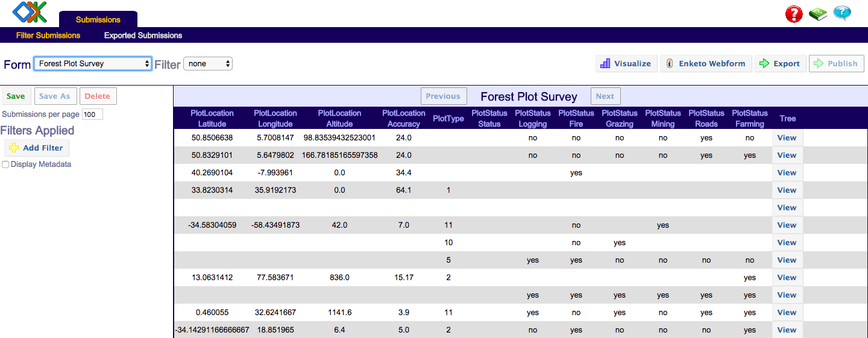Switch to Exported Submissions sub-tab
868x338 pixels.
tap(143, 36)
